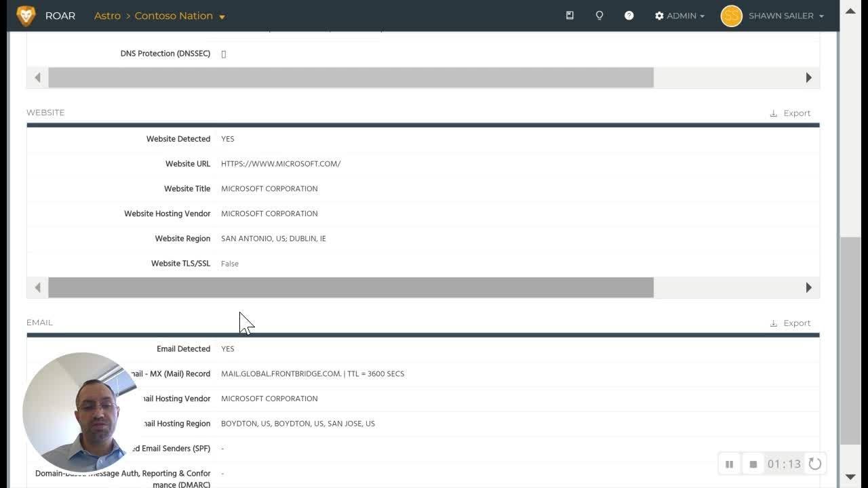Image resolution: width=868 pixels, height=488 pixels.
Task: Click the DNS table scroll right arrow
Action: click(x=808, y=77)
